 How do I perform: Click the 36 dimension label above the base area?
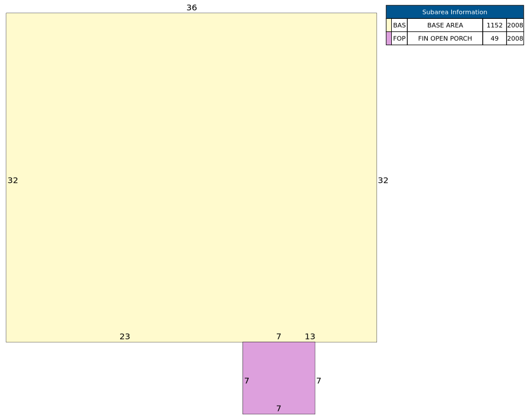pos(192,8)
